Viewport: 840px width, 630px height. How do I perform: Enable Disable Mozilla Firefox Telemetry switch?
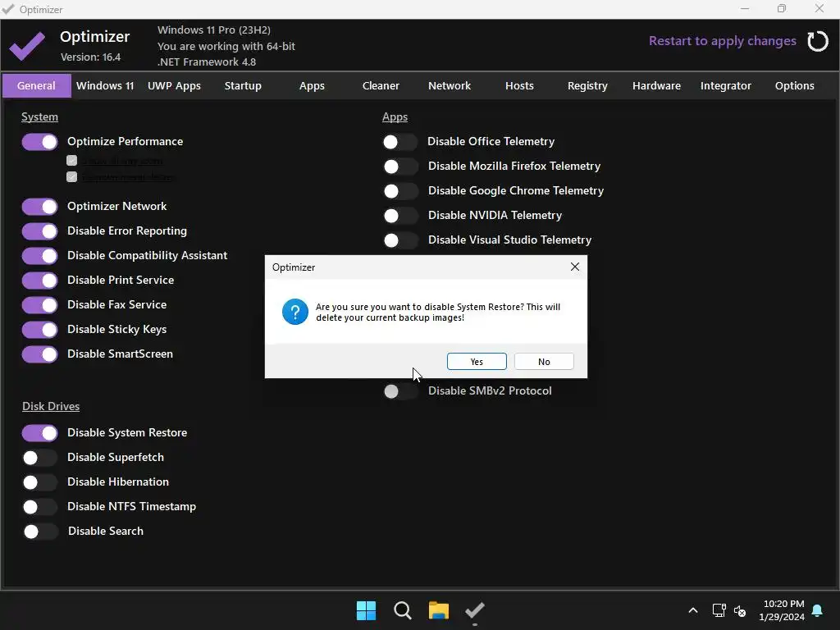(x=400, y=167)
